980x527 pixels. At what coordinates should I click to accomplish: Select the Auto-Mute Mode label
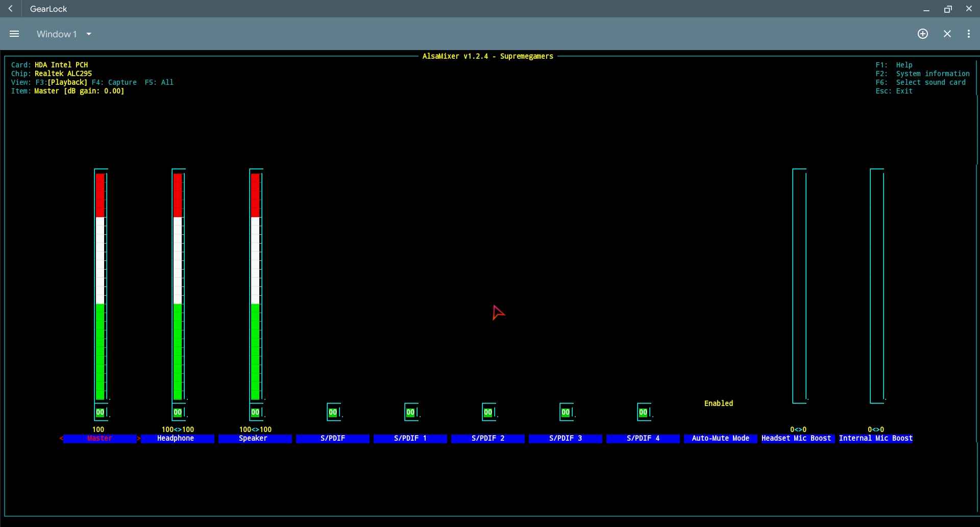click(x=720, y=438)
